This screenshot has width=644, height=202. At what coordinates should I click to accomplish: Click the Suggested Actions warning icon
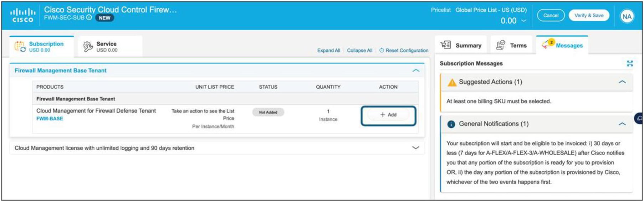(452, 82)
